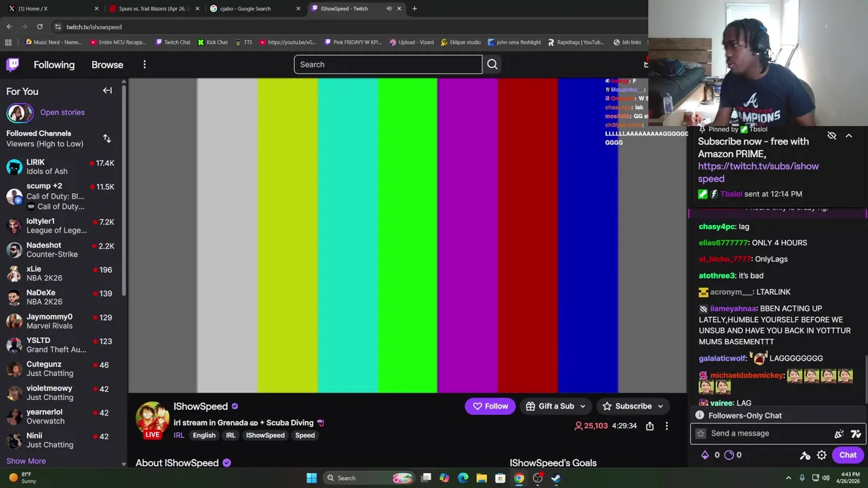Open chat settings gear icon
Image resolution: width=868 pixels, height=488 pixels.
pyautogui.click(x=821, y=455)
